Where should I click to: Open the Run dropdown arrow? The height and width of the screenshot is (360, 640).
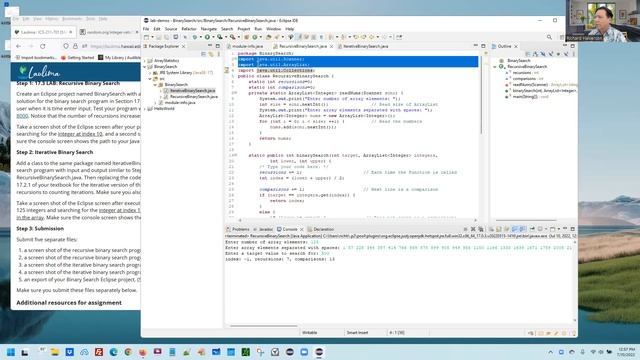point(213,37)
